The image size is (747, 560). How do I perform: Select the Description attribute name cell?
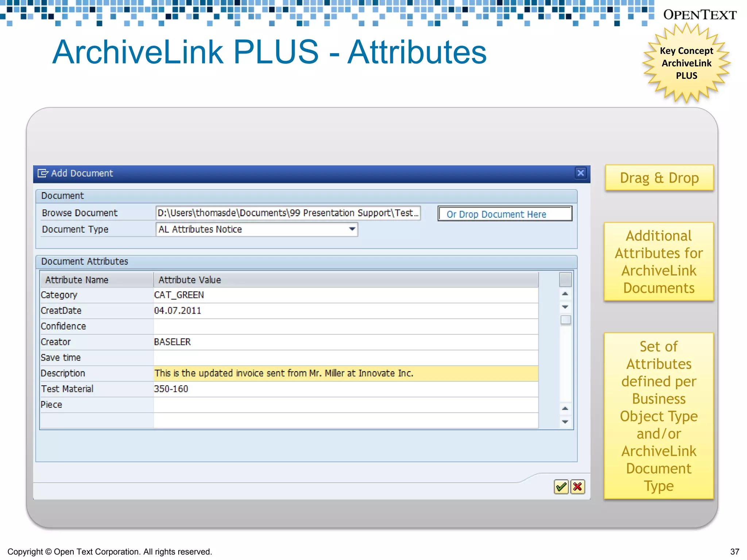(x=97, y=373)
